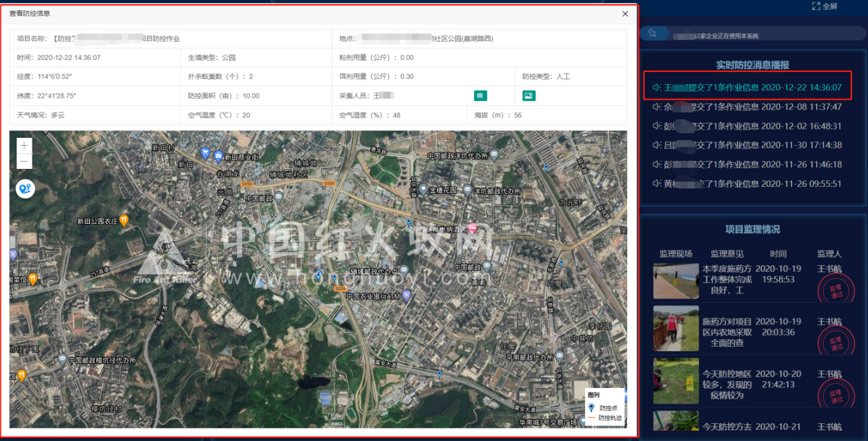868x441 pixels.
Task: Open the green table data icon
Action: pyautogui.click(x=480, y=96)
